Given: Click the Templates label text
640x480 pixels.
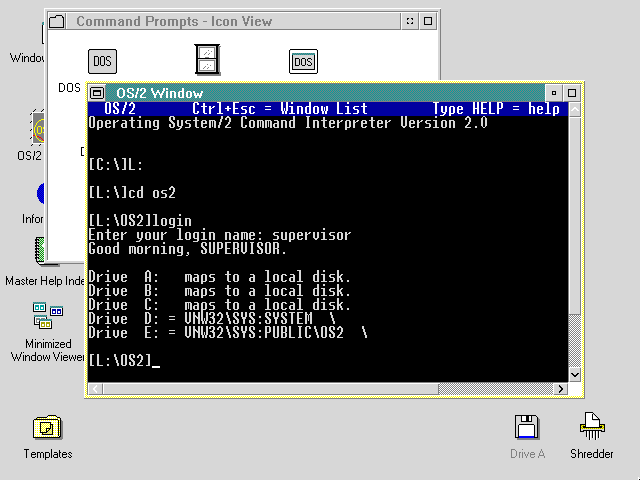Looking at the screenshot, I should 48,454.
